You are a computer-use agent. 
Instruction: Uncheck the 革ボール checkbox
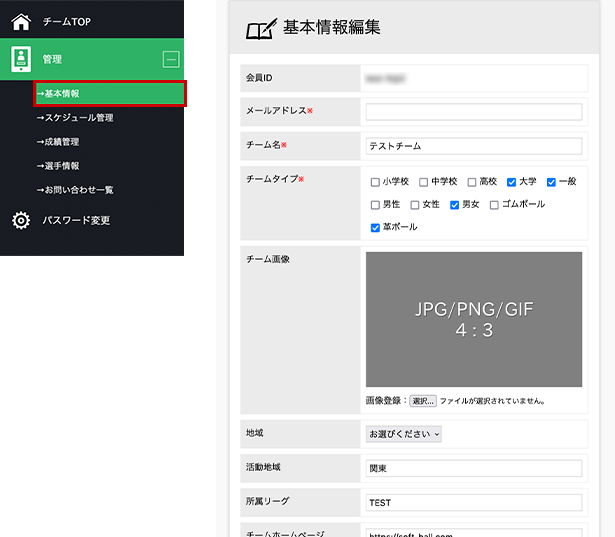coord(375,228)
